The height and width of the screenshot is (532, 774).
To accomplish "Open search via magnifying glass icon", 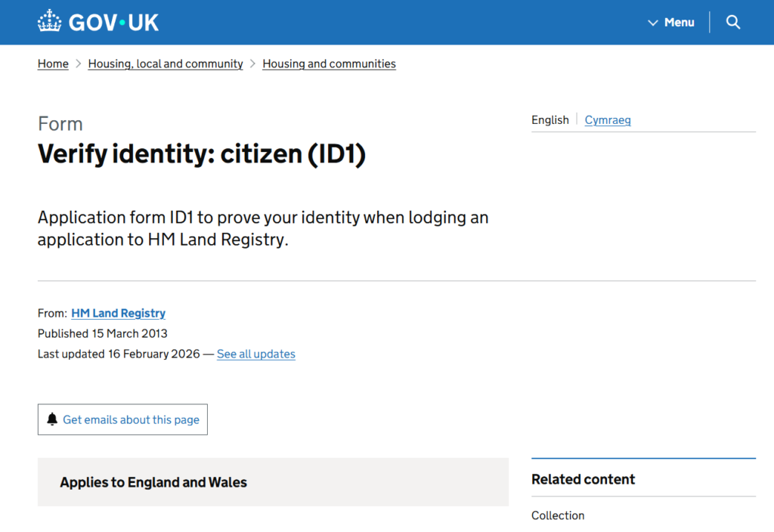I will pyautogui.click(x=733, y=22).
